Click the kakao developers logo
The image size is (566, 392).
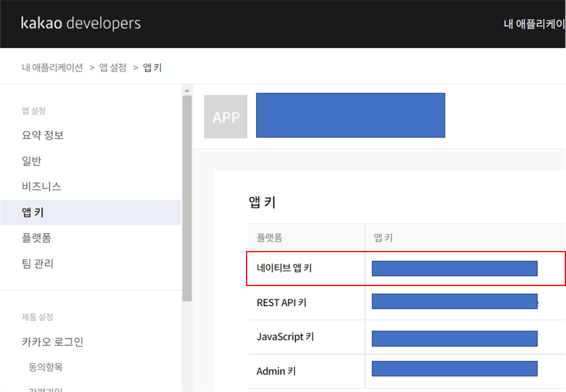81,23
